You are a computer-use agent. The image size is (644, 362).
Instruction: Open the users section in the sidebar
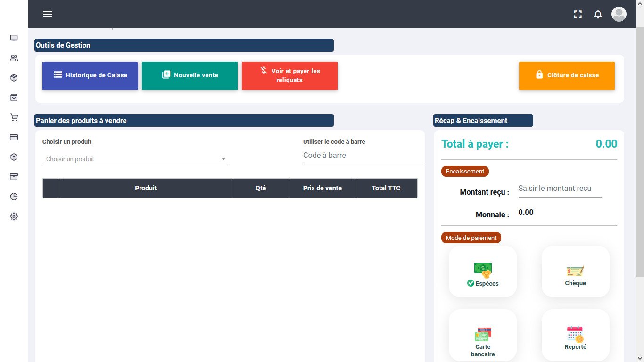(14, 58)
